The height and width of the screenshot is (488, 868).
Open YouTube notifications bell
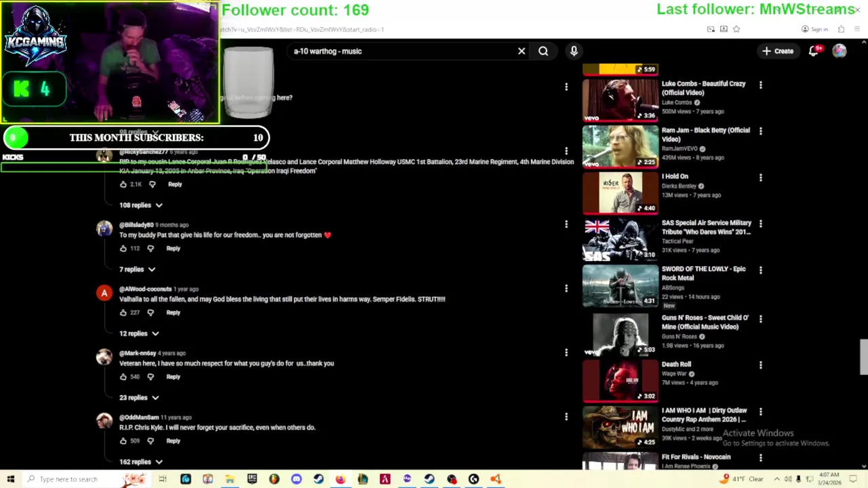(x=814, y=51)
